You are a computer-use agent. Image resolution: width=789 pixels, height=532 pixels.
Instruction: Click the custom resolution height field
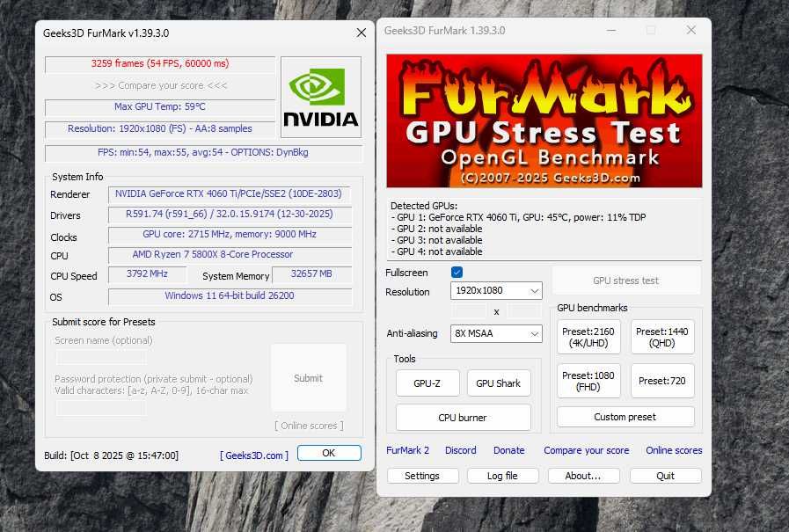click(524, 311)
